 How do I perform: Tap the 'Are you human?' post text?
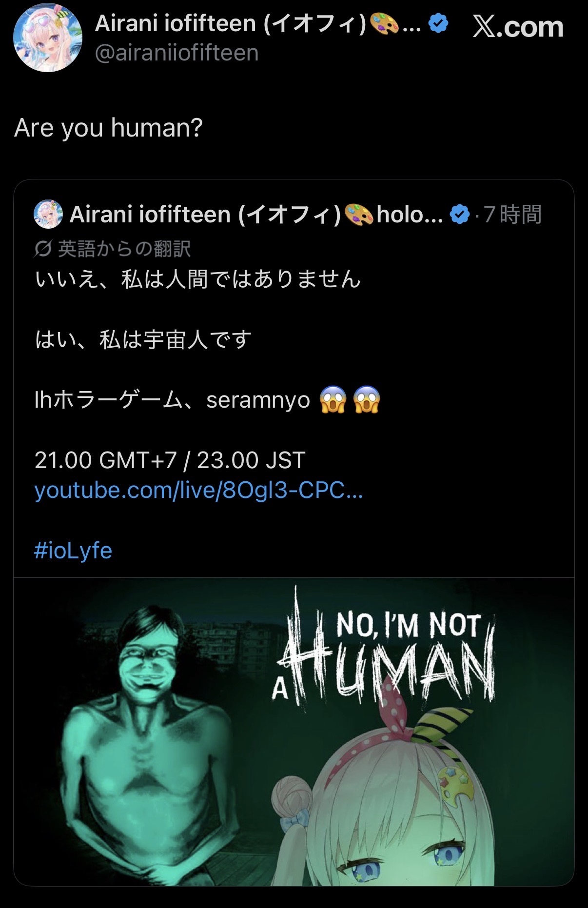point(108,128)
